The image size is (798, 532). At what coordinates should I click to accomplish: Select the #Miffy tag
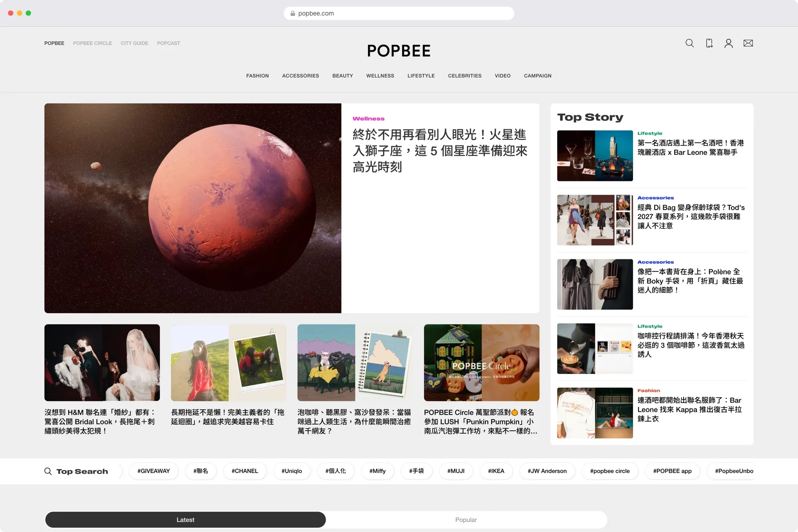click(x=377, y=471)
